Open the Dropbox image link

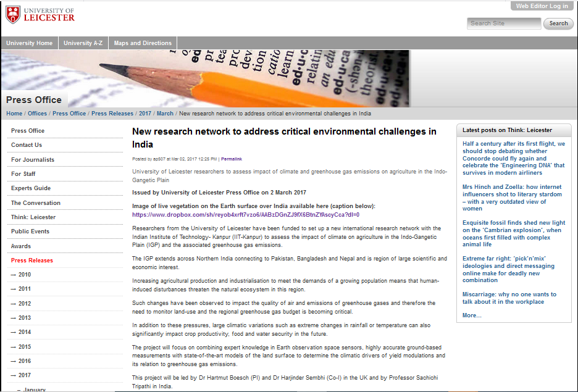[246, 215]
